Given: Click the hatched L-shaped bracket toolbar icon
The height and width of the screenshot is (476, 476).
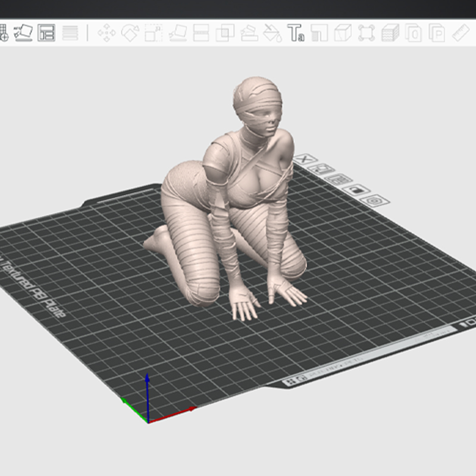Looking at the screenshot, I should pyautogui.click(x=320, y=33).
